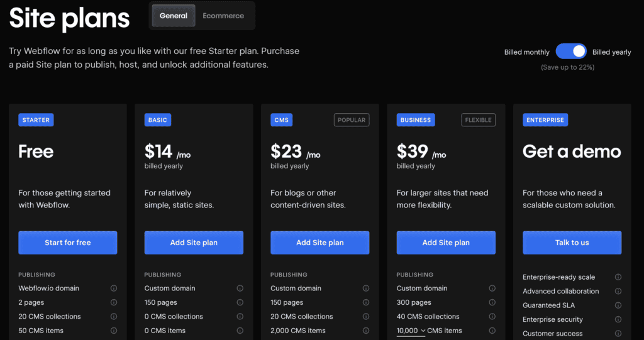Click Advanced collaboration text
The image size is (644, 340).
click(560, 291)
